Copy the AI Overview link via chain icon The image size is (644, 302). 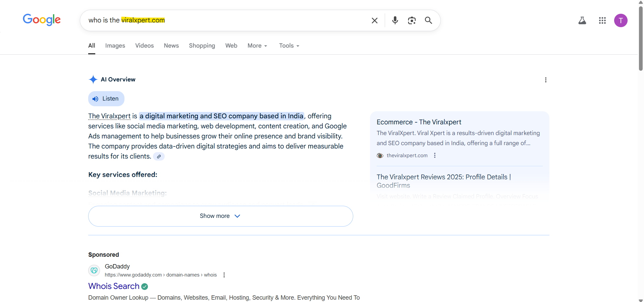[x=159, y=156]
